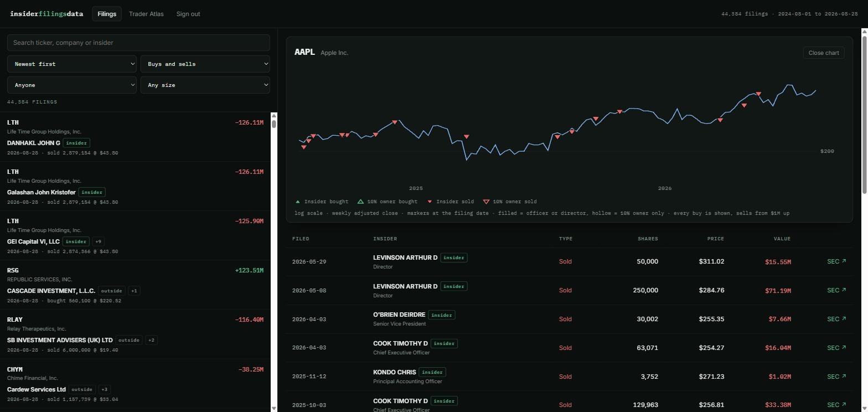Screen dimensions: 868x412
Task: Open SEC link for 2026-05-08 Levinson filing
Action: pos(836,290)
